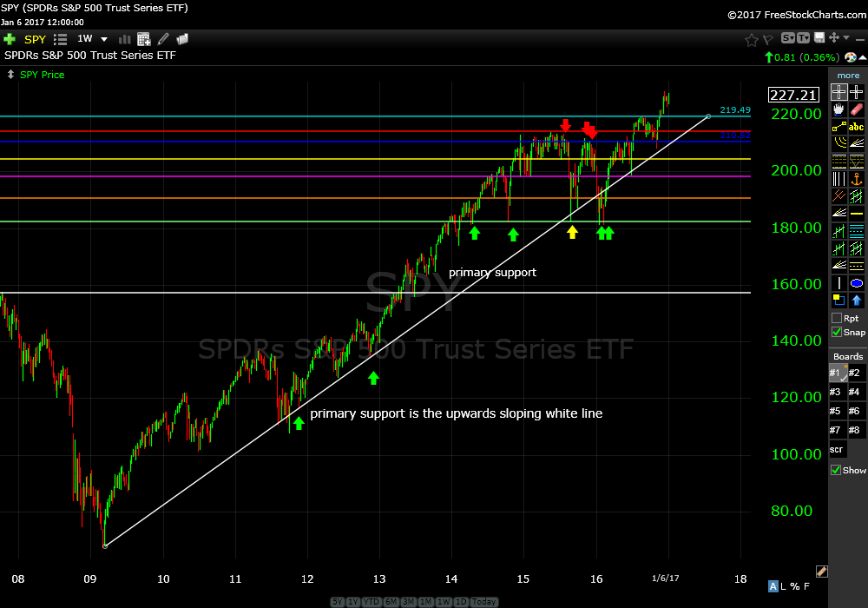Switch to board #5
This screenshot has width=868, height=608.
coord(837,411)
